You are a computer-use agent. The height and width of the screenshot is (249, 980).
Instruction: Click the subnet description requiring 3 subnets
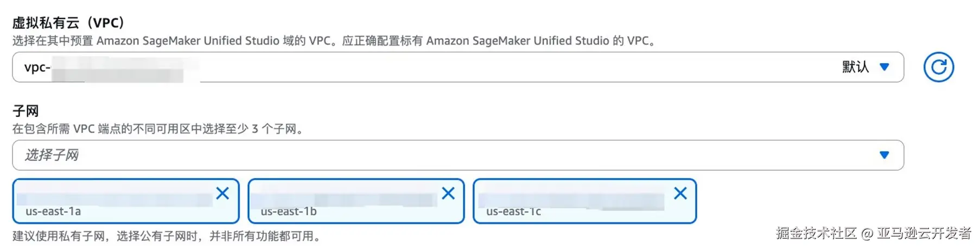click(158, 129)
